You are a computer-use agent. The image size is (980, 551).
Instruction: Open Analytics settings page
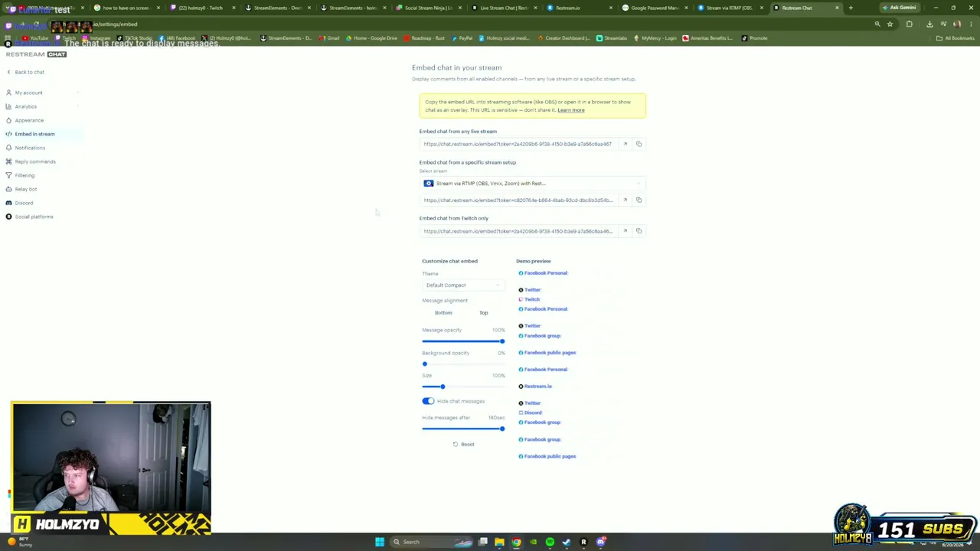click(25, 106)
